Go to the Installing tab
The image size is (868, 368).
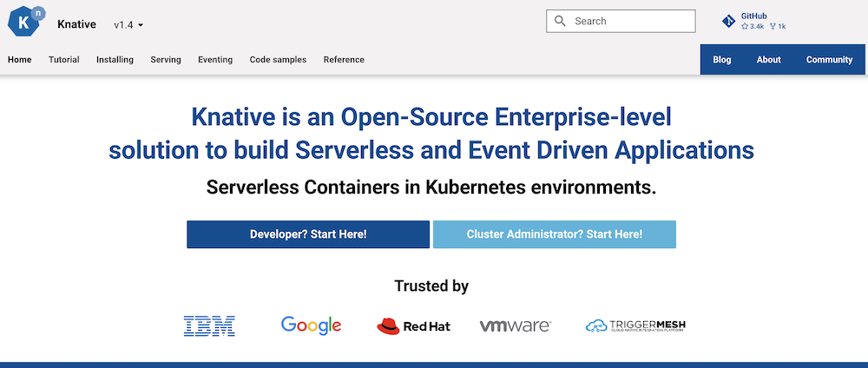coord(115,60)
